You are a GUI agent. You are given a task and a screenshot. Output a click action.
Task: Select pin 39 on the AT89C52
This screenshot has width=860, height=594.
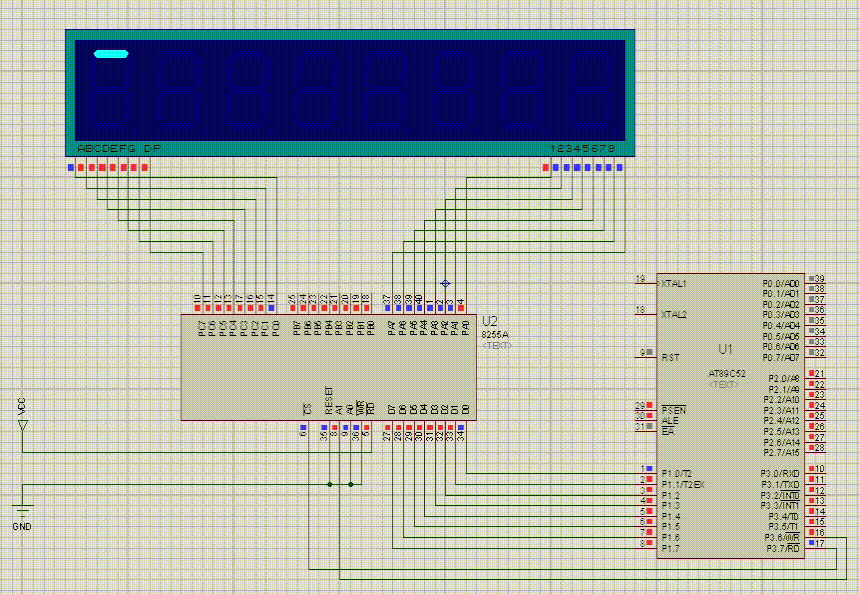(817, 279)
